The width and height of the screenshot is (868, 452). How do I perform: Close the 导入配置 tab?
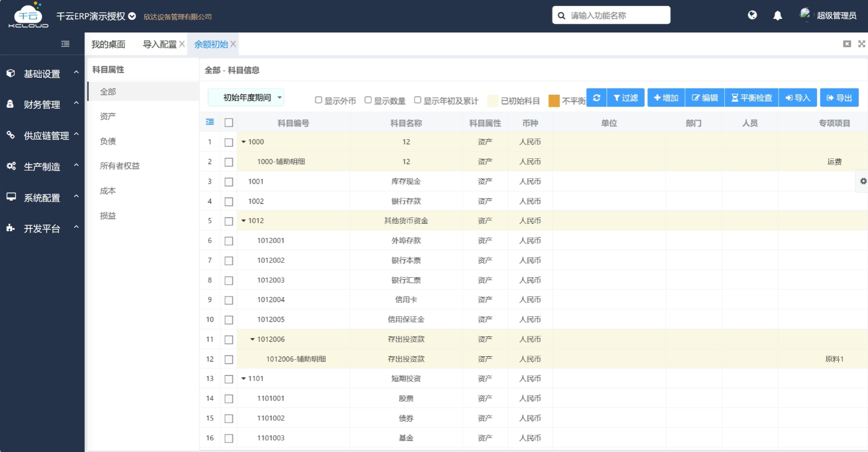pyautogui.click(x=182, y=44)
